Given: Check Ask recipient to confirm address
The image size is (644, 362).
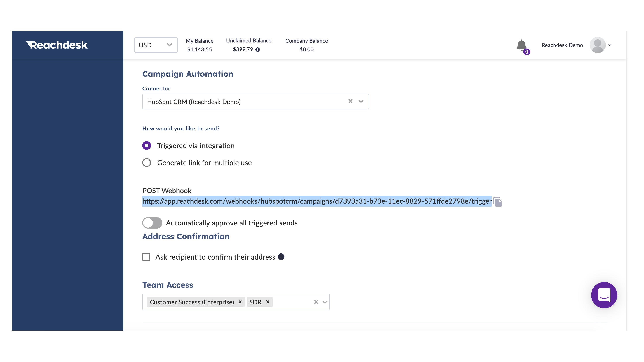Looking at the screenshot, I should (146, 257).
